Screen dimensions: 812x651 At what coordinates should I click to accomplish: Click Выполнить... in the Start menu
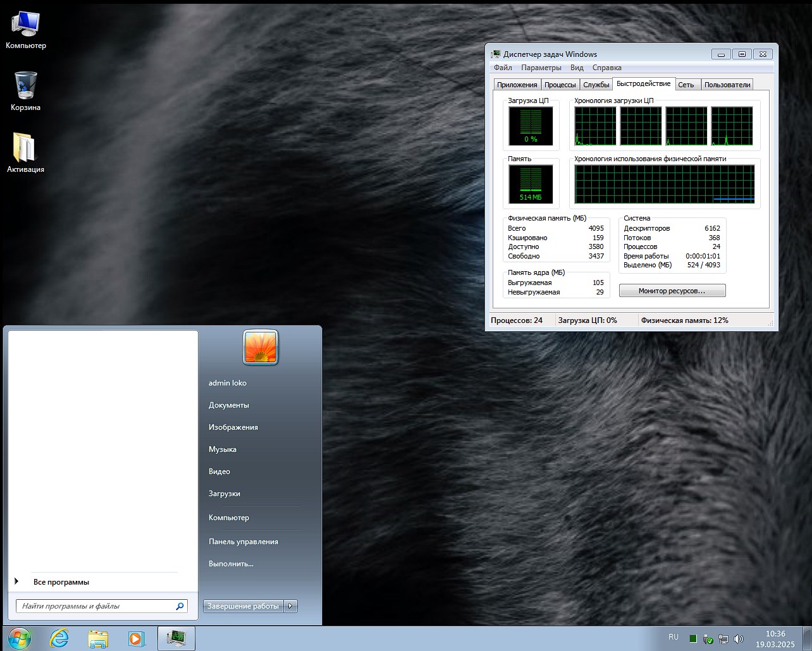pos(231,564)
